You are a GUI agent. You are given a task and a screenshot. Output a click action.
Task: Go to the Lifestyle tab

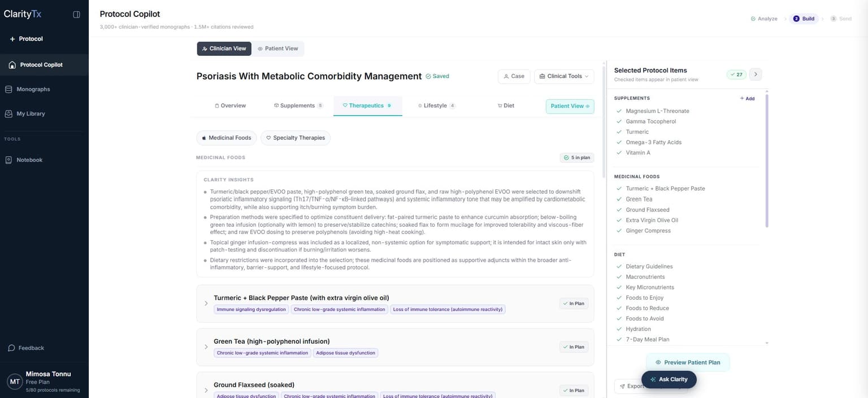437,106
